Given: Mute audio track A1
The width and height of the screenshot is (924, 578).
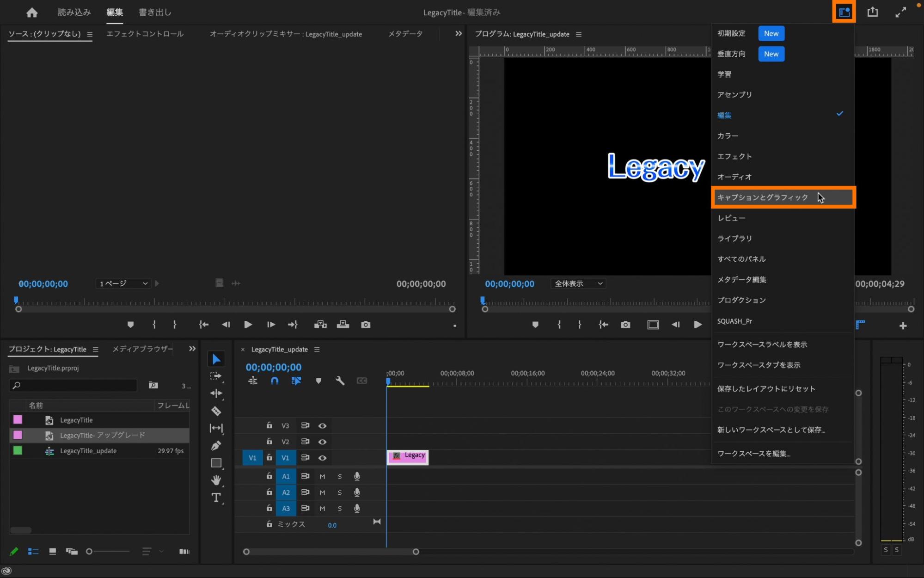Looking at the screenshot, I should (x=322, y=476).
